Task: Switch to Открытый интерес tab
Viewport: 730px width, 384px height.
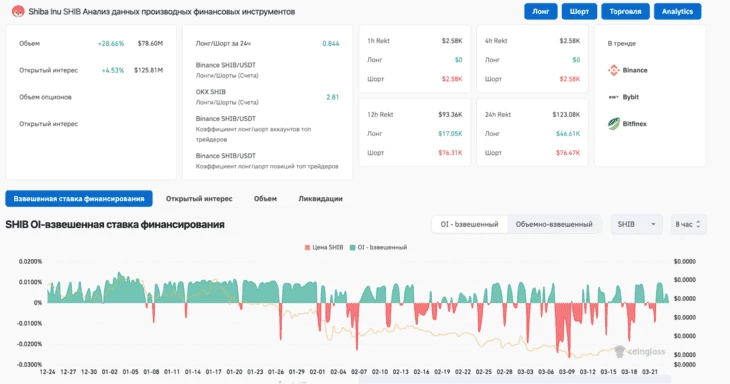Action: coord(199,199)
